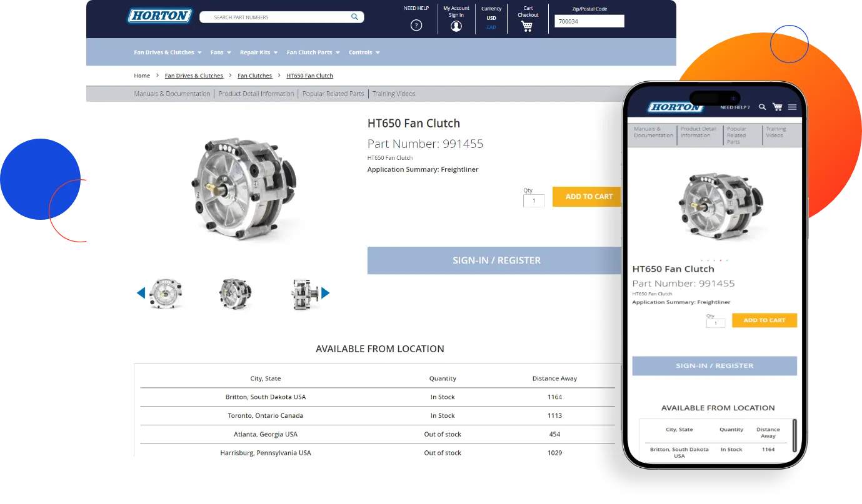The width and height of the screenshot is (862, 504).
Task: Click the Zip/Postal Code field
Action: (589, 21)
